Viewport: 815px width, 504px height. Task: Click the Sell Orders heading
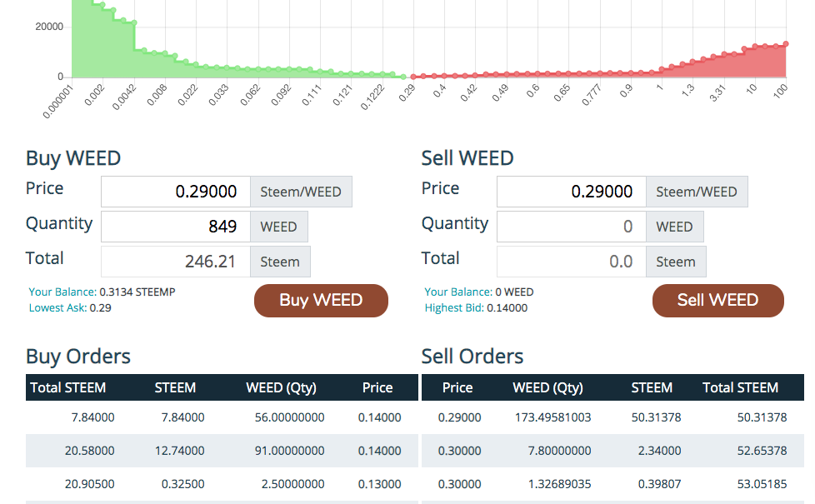[472, 357]
